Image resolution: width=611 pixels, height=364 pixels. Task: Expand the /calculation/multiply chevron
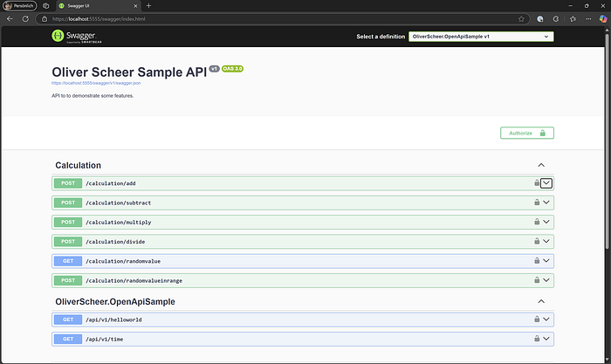(x=546, y=222)
